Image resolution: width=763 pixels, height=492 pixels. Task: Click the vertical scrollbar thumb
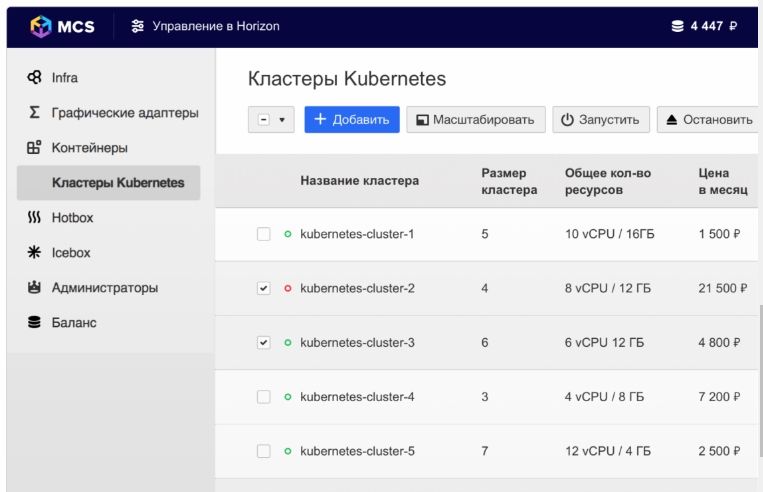(761, 381)
